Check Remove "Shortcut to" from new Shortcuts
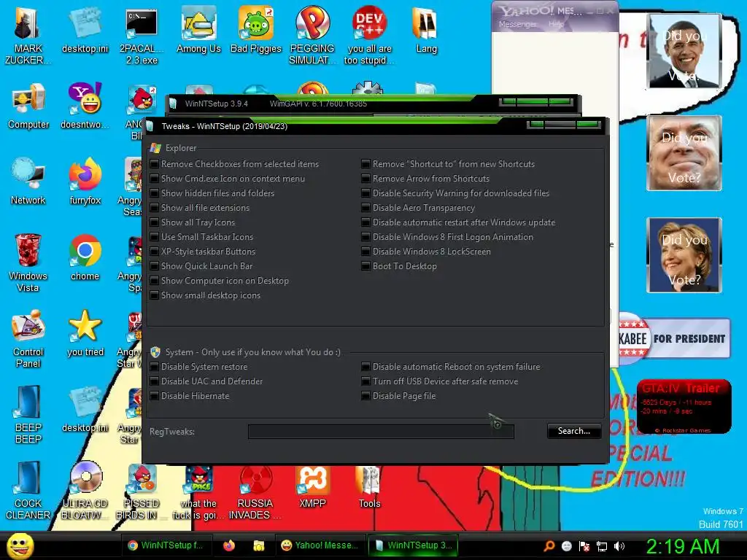 click(x=365, y=164)
